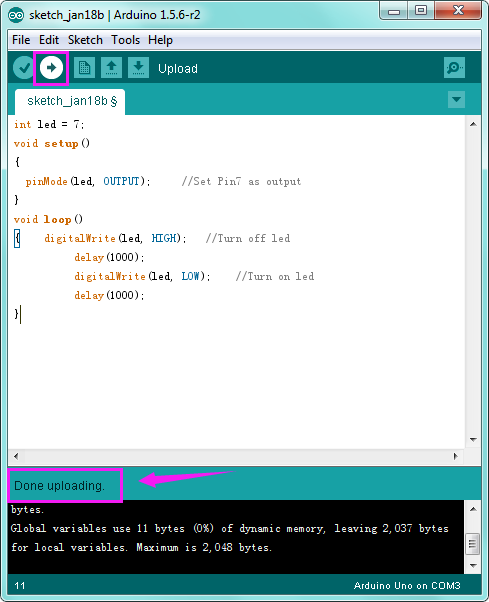Click on the 'void setup()' line

(x=52, y=144)
